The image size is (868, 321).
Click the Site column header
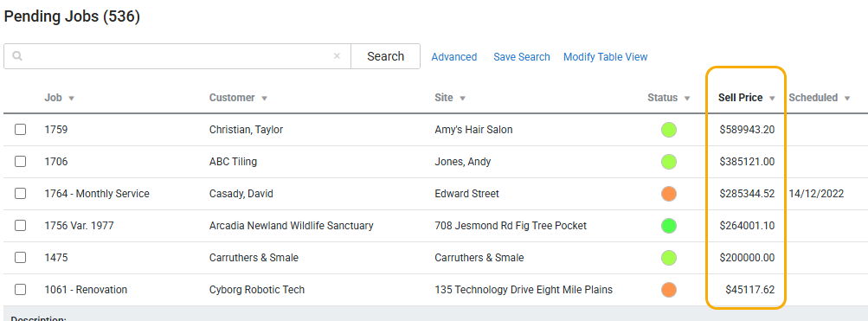click(444, 98)
